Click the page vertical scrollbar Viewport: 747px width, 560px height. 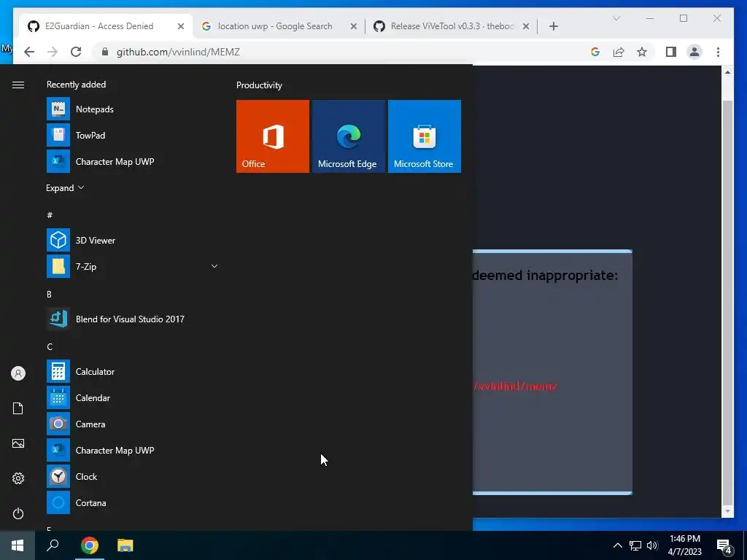click(x=727, y=302)
